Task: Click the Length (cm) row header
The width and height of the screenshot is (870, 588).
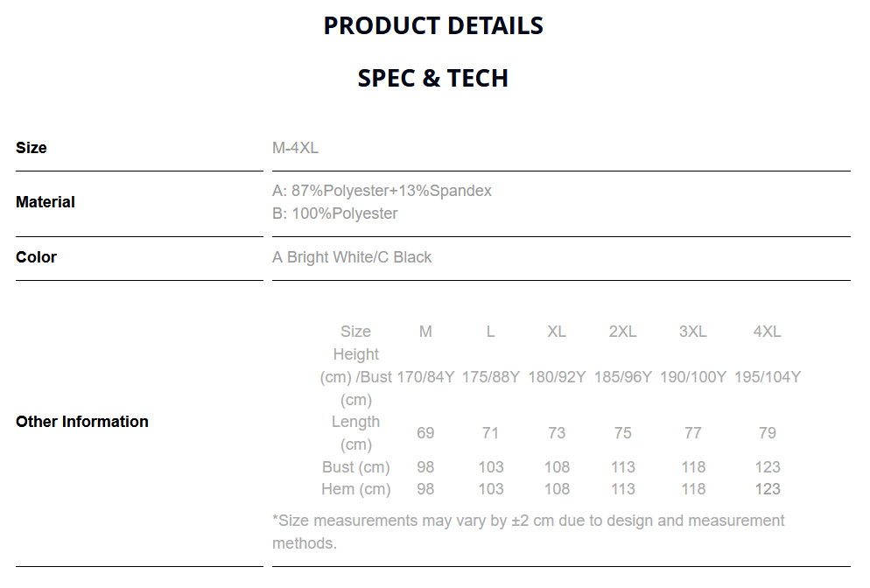Action: point(355,433)
